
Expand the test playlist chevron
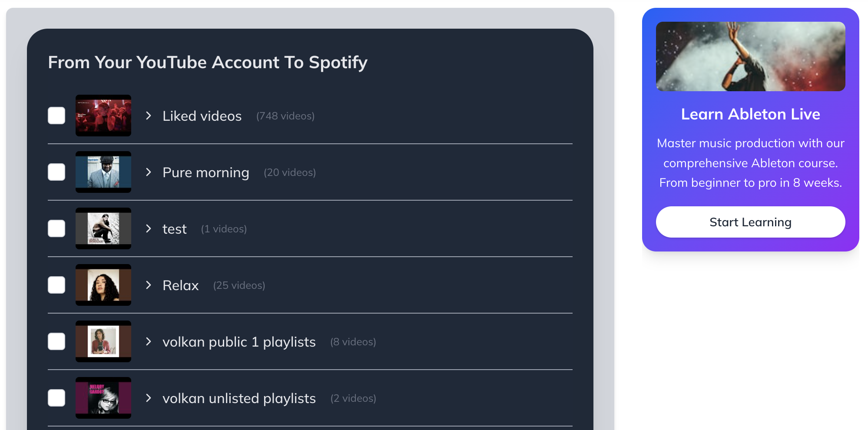(149, 228)
